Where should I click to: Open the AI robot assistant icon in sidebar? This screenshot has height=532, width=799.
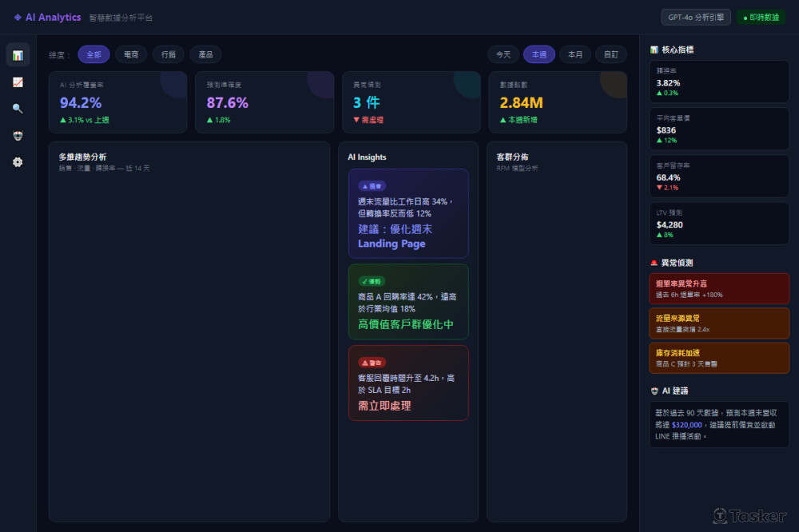point(17,135)
